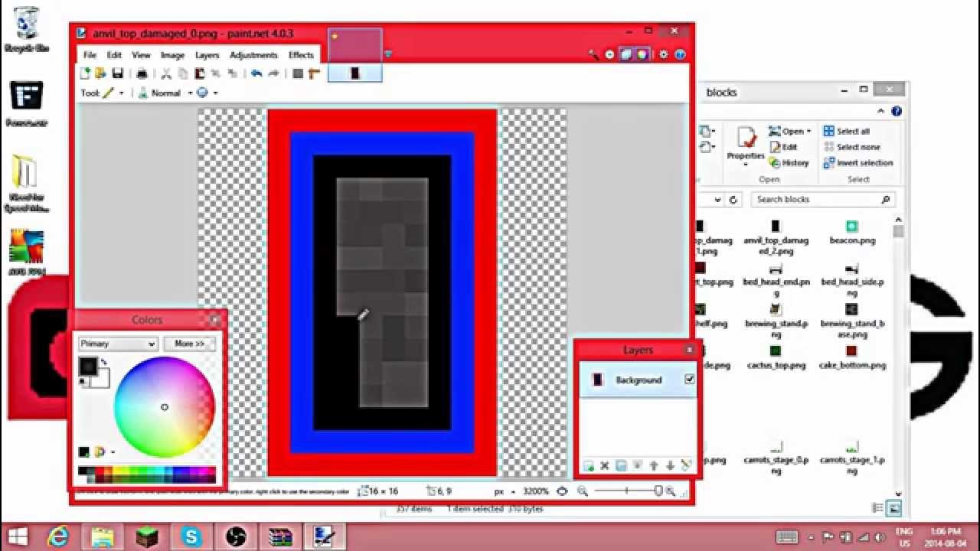Click the More >> button in Colors
The width and height of the screenshot is (980, 551).
point(189,344)
